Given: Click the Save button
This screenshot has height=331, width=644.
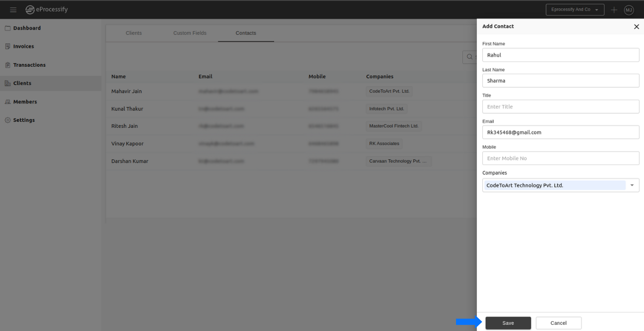Looking at the screenshot, I should click(x=508, y=323).
